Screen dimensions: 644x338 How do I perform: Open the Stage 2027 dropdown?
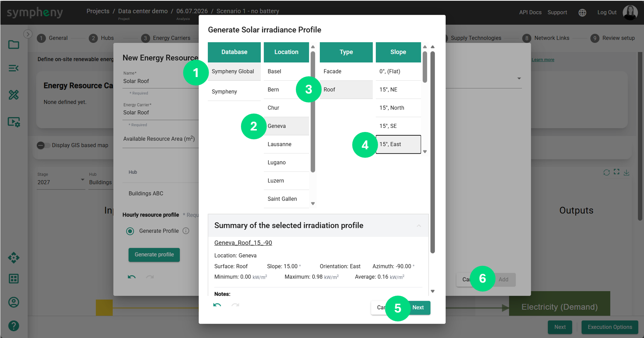61,182
